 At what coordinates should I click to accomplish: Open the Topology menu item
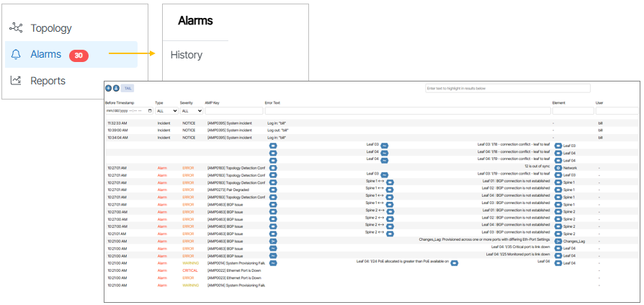(x=50, y=28)
